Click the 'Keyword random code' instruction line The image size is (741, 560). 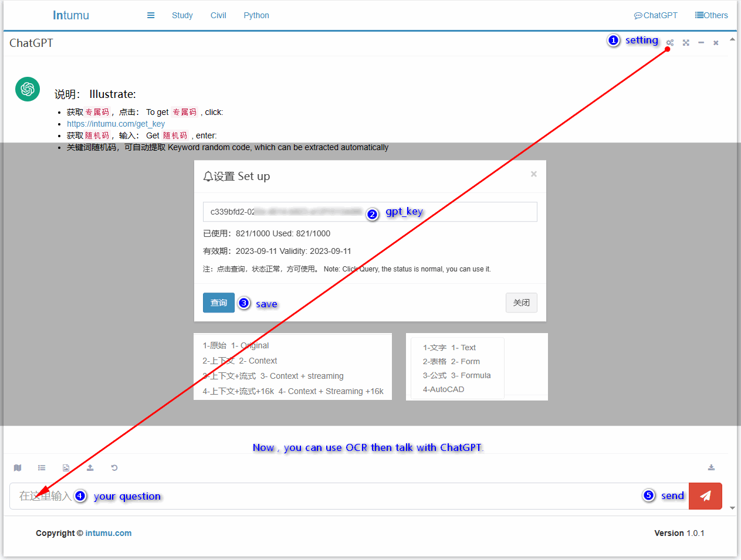(228, 147)
